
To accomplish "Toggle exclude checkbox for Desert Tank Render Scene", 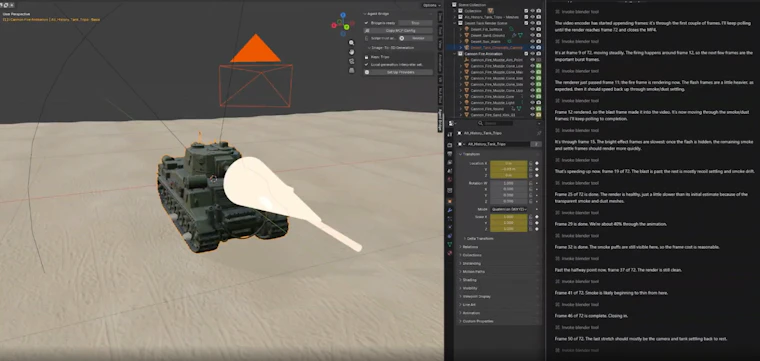I will [x=526, y=23].
